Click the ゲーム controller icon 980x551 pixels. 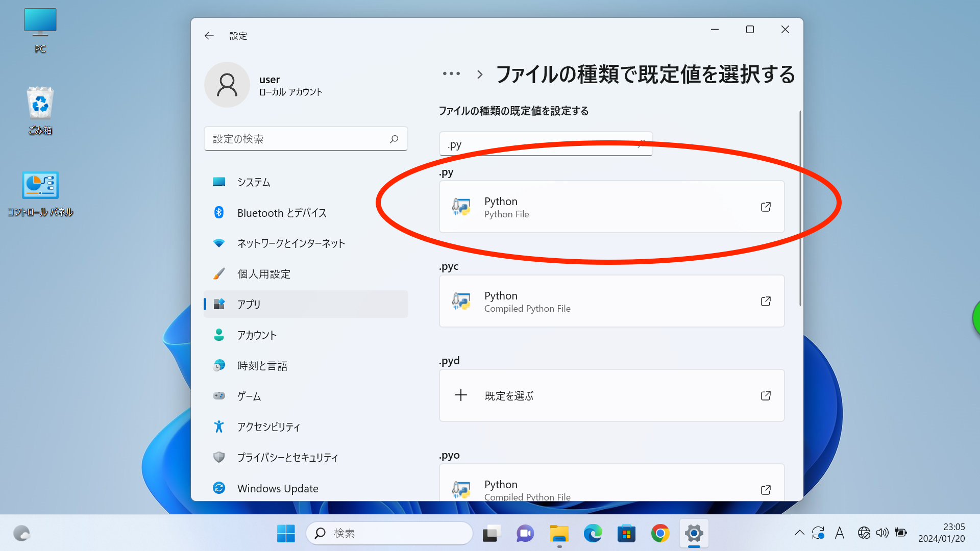[219, 396]
